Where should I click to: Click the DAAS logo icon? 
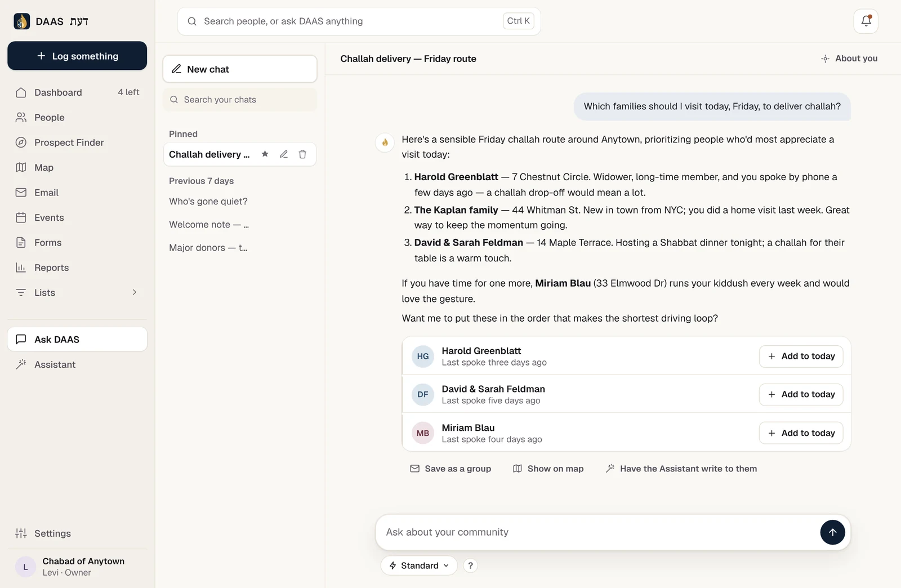point(21,21)
